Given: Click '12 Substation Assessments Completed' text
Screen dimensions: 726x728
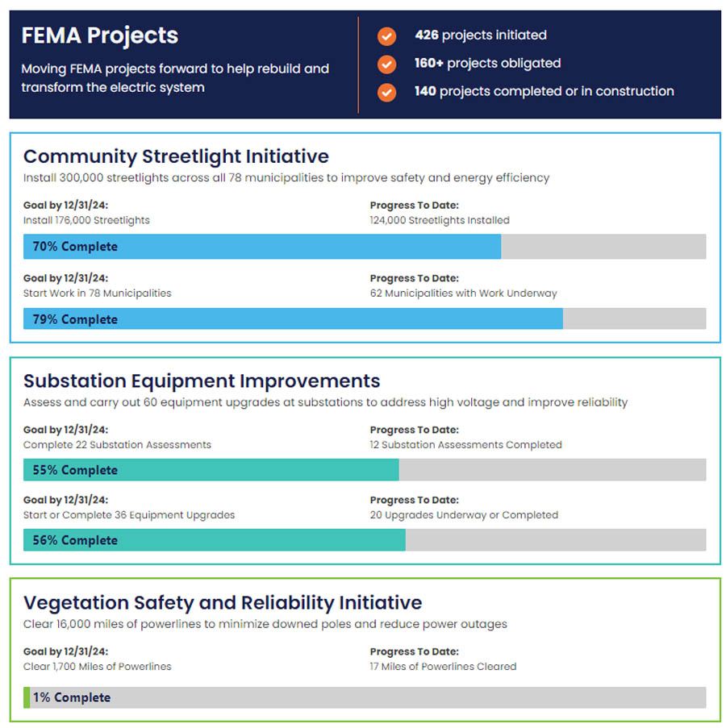Looking at the screenshot, I should pos(465,445).
